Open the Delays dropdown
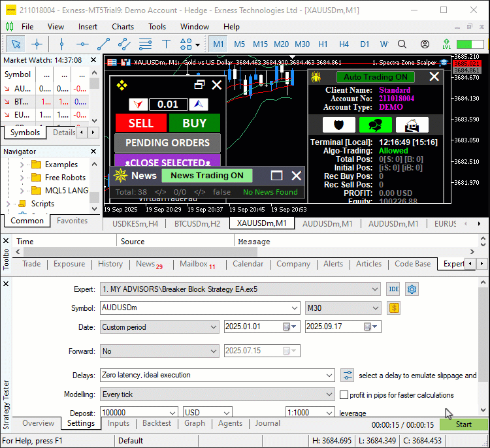 coord(329,376)
